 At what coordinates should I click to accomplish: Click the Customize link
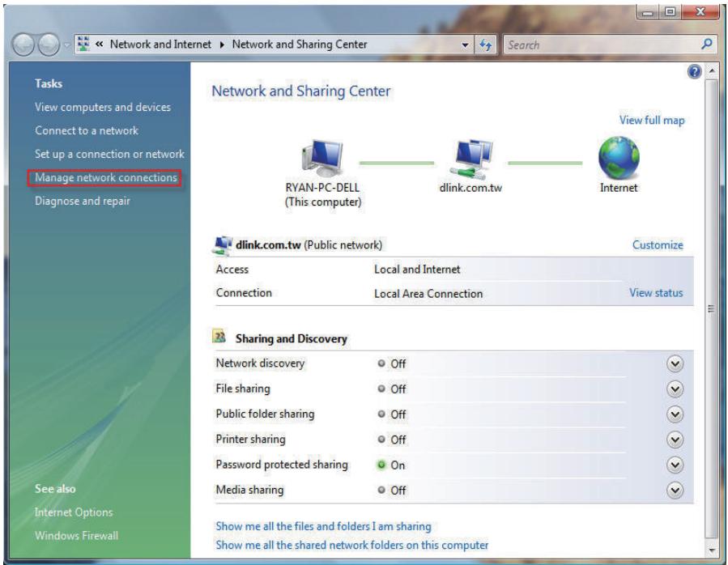pyautogui.click(x=658, y=244)
